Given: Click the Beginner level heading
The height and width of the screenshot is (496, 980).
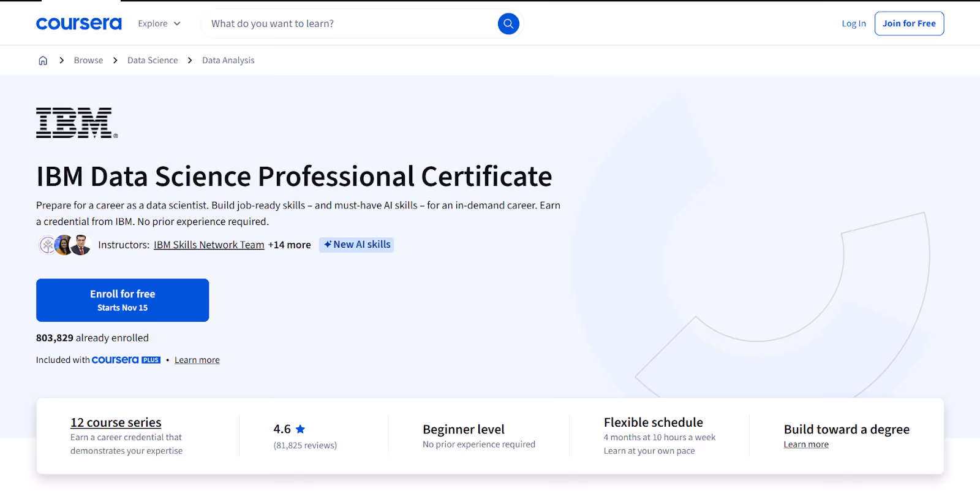Looking at the screenshot, I should (464, 429).
